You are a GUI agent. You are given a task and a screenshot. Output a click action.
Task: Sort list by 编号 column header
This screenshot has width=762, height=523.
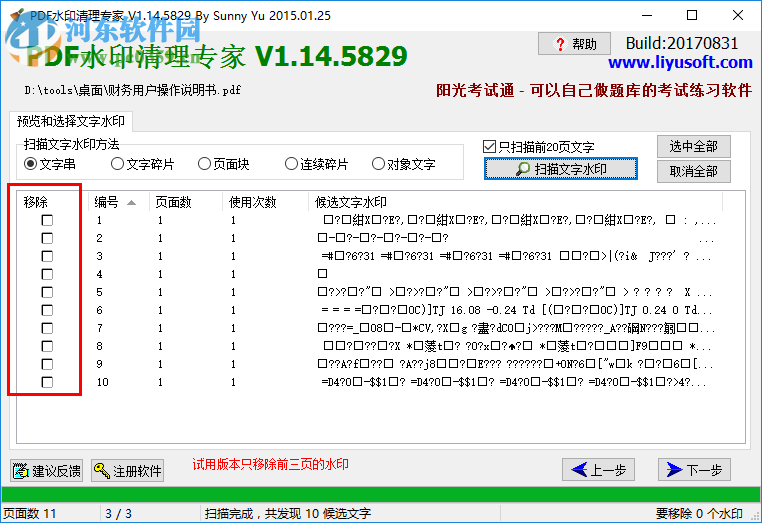(x=118, y=202)
